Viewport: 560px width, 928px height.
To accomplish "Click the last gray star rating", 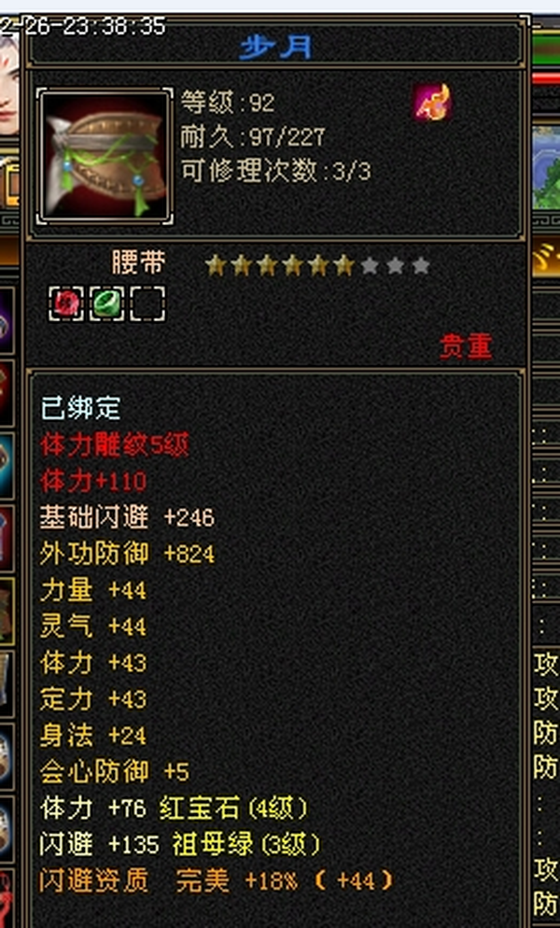I will [420, 266].
